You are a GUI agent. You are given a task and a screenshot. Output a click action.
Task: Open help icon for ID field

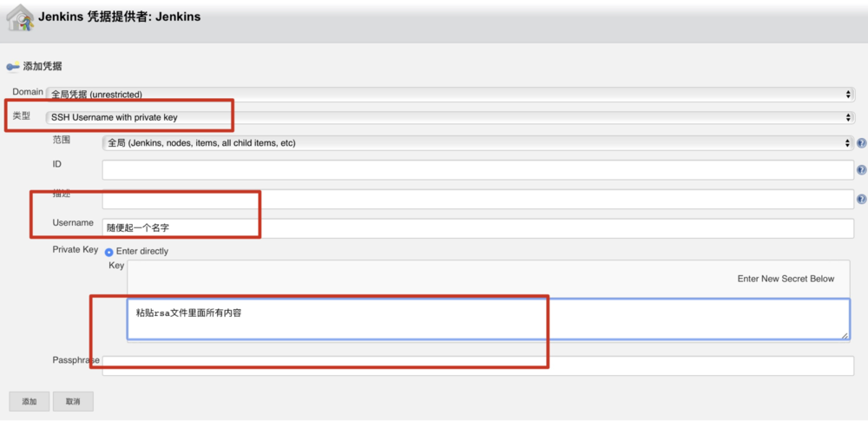861,170
